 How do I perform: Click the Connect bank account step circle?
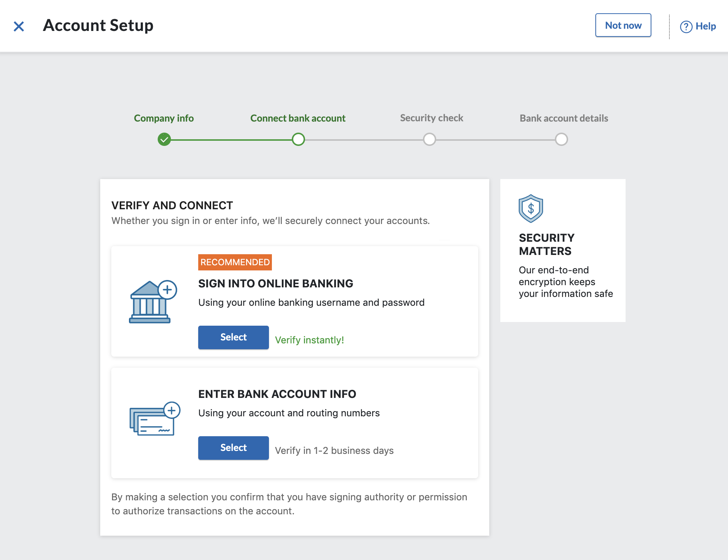coord(298,139)
